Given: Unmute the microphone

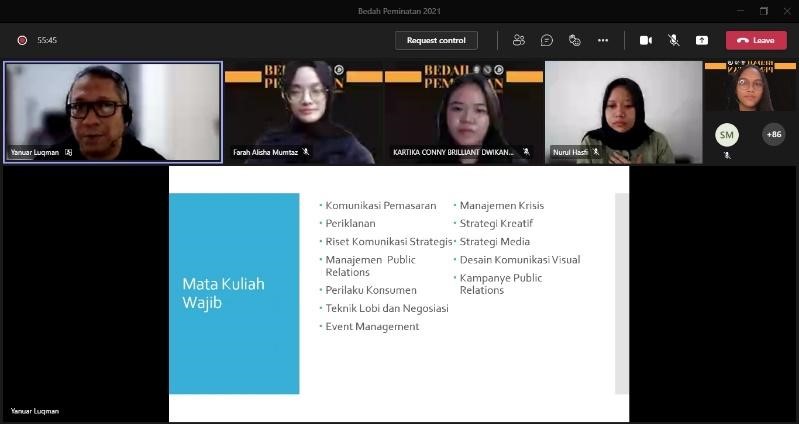Looking at the screenshot, I should coord(674,40).
